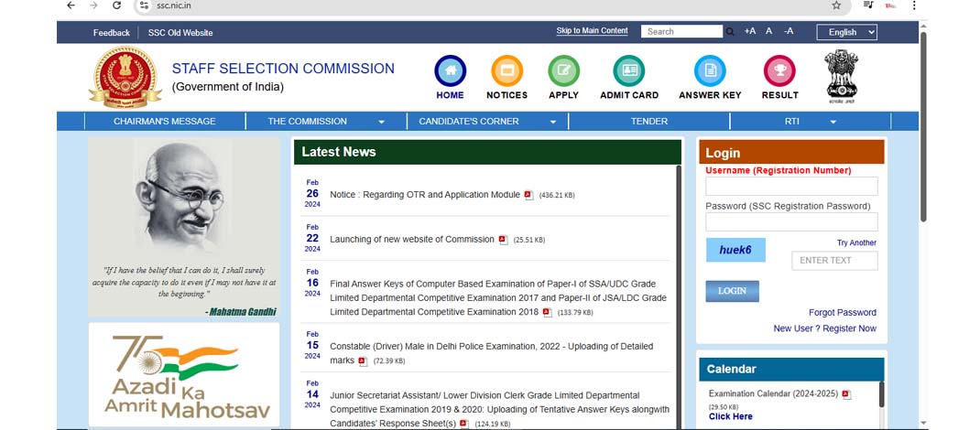Click the captcha image huek6
This screenshot has width=980, height=430.
pyautogui.click(x=735, y=251)
